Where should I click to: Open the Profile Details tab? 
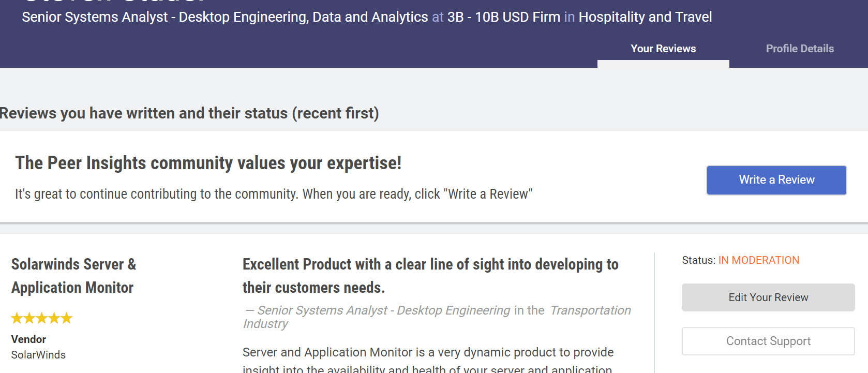click(x=800, y=49)
